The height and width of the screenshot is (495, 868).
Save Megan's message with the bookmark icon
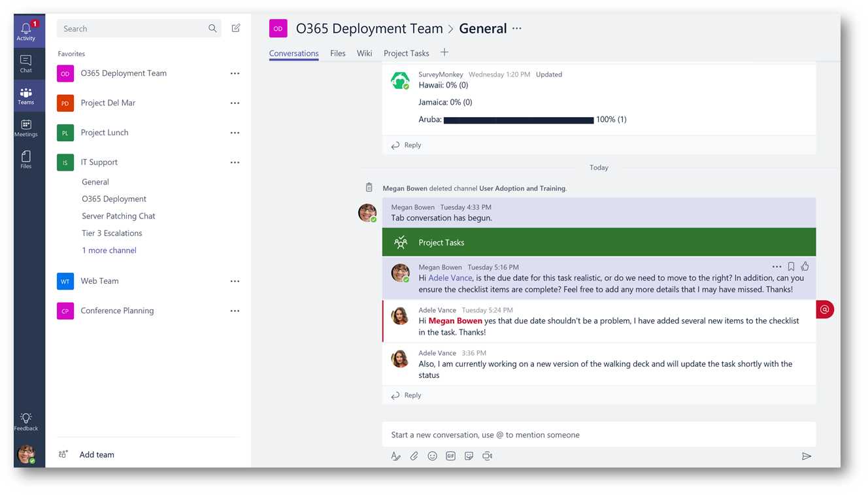click(x=791, y=267)
